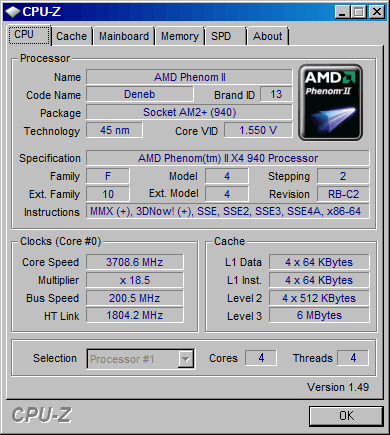The width and height of the screenshot is (390, 435).
Task: Go to the SPD tab
Action: (225, 36)
